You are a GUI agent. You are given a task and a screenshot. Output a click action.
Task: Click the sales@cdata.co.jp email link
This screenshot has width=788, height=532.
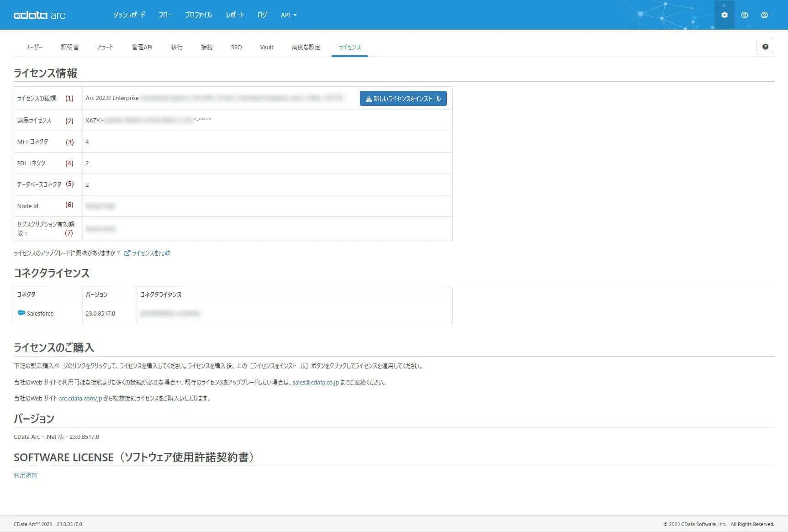click(316, 382)
